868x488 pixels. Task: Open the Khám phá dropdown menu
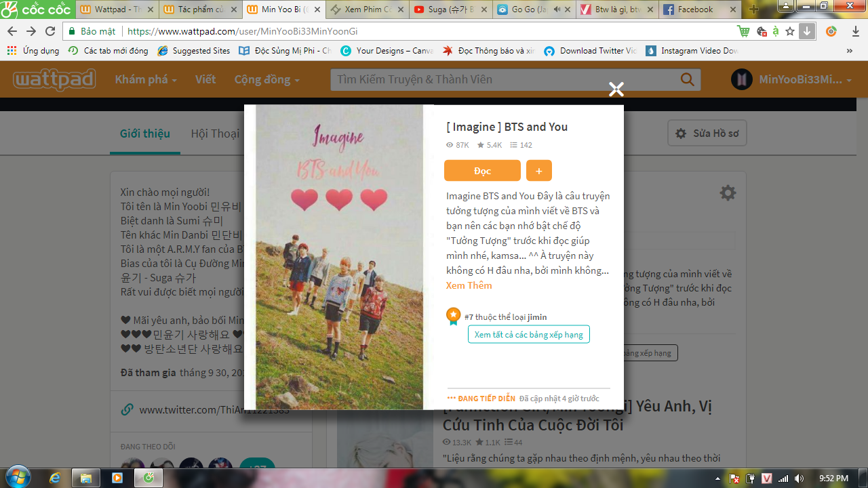[x=146, y=79]
